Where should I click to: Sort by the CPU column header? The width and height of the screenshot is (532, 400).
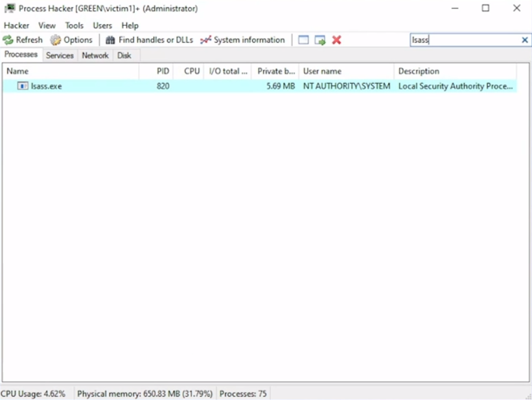[189, 71]
